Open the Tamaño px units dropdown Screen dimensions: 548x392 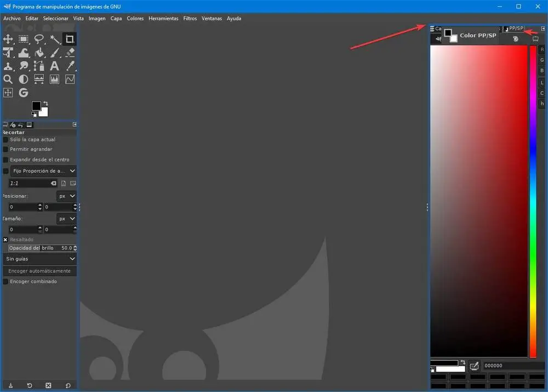pos(66,219)
